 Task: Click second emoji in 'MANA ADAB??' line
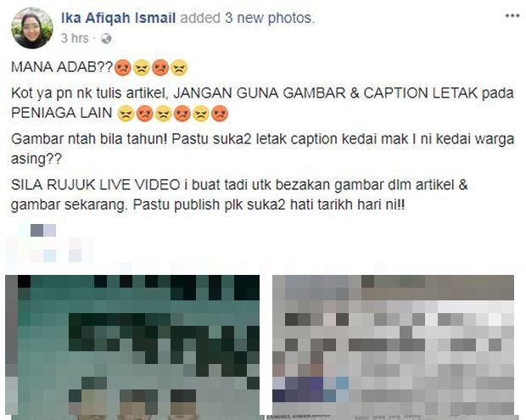[142, 67]
